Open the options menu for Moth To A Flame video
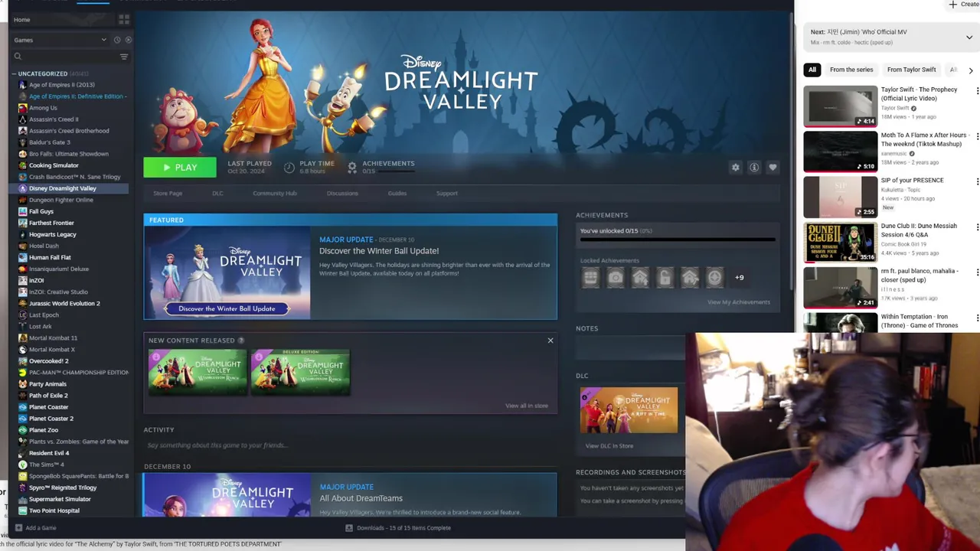The width and height of the screenshot is (980, 551). (977, 136)
